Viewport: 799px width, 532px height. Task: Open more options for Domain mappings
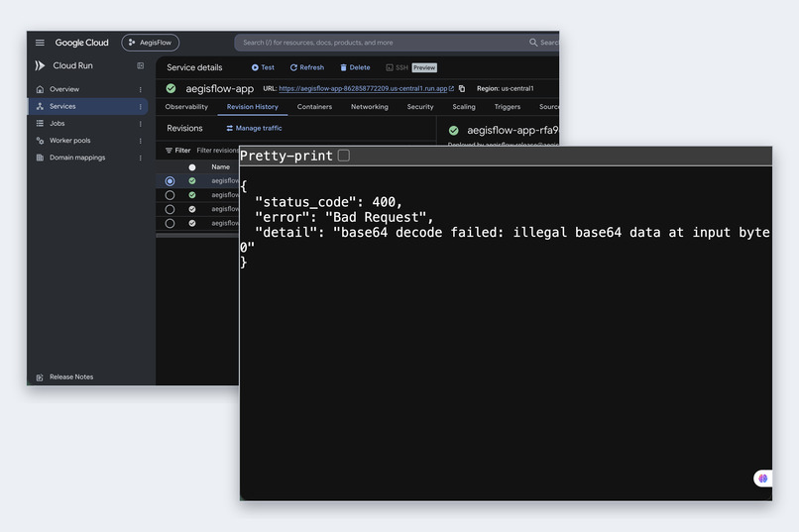click(140, 158)
